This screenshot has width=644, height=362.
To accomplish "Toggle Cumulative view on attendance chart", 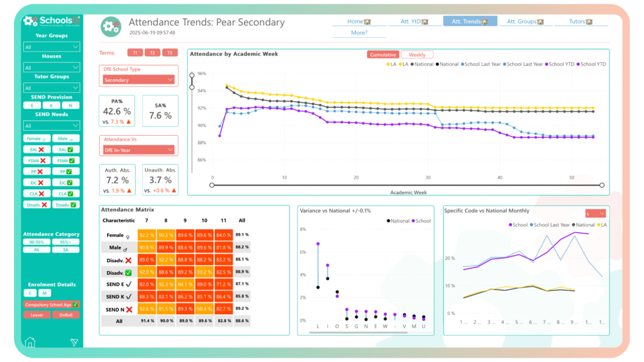I will pyautogui.click(x=382, y=55).
